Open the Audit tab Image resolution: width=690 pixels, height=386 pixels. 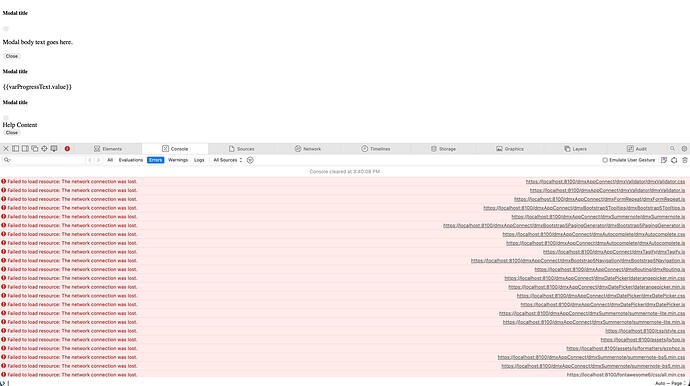point(637,149)
